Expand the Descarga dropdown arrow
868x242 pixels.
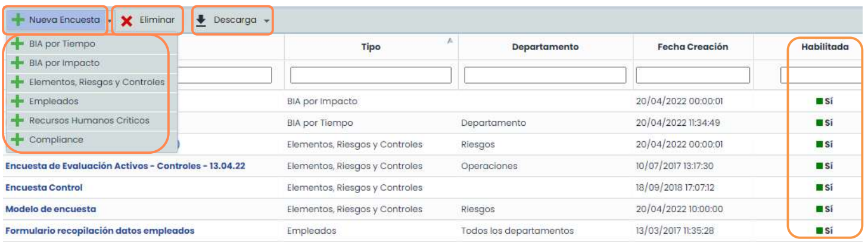tap(266, 21)
